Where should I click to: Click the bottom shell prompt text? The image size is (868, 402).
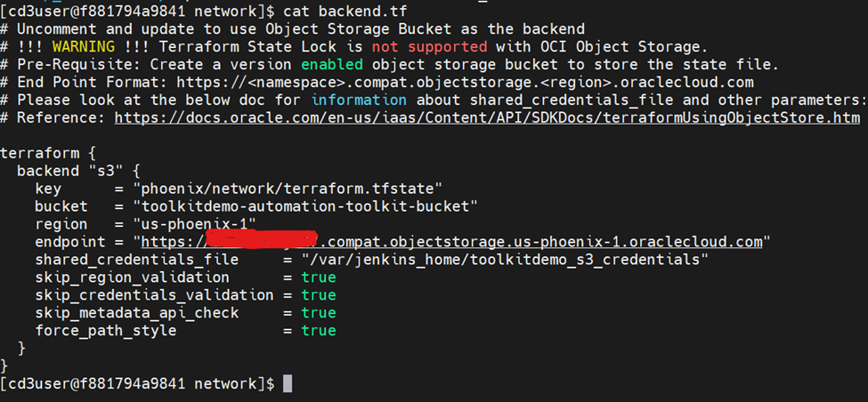click(x=138, y=383)
